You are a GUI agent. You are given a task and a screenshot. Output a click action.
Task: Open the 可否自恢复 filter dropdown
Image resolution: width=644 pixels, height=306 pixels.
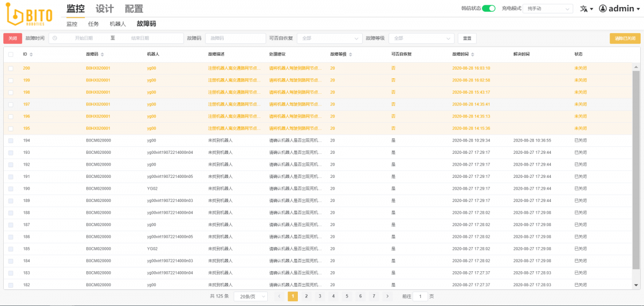(x=330, y=38)
